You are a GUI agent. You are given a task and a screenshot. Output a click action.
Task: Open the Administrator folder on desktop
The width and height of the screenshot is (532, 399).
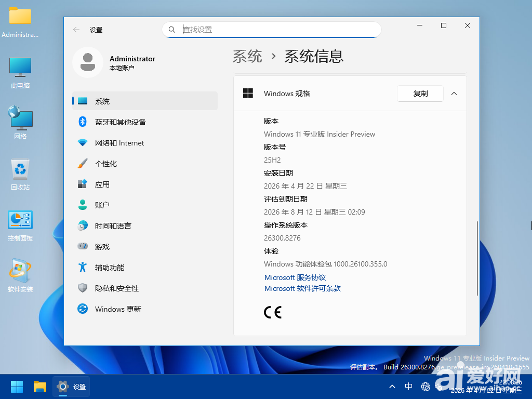tap(20, 22)
